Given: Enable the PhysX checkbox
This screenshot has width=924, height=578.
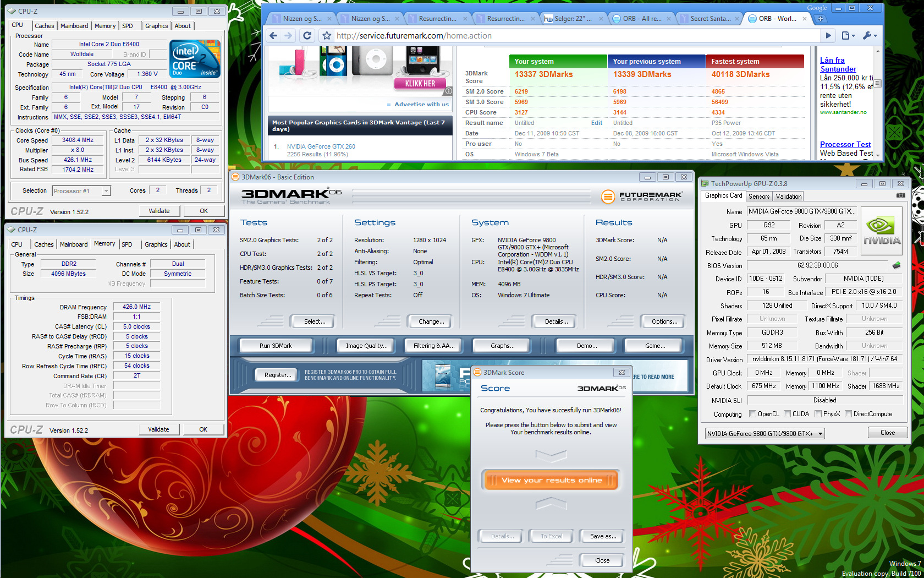Looking at the screenshot, I should click(818, 414).
